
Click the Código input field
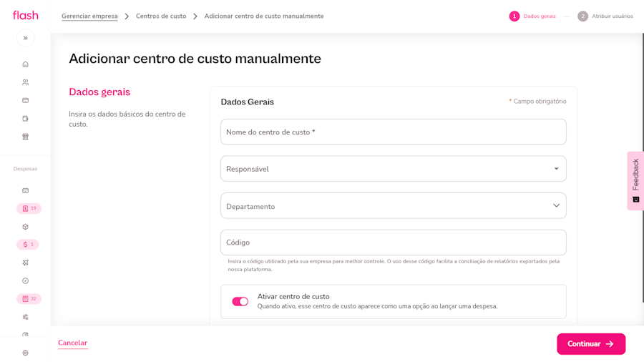coord(394,243)
